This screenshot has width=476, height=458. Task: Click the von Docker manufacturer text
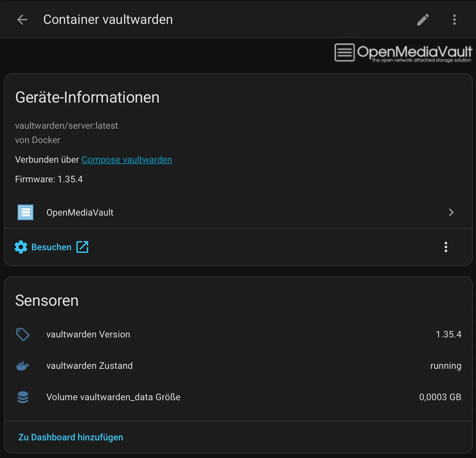tap(38, 140)
